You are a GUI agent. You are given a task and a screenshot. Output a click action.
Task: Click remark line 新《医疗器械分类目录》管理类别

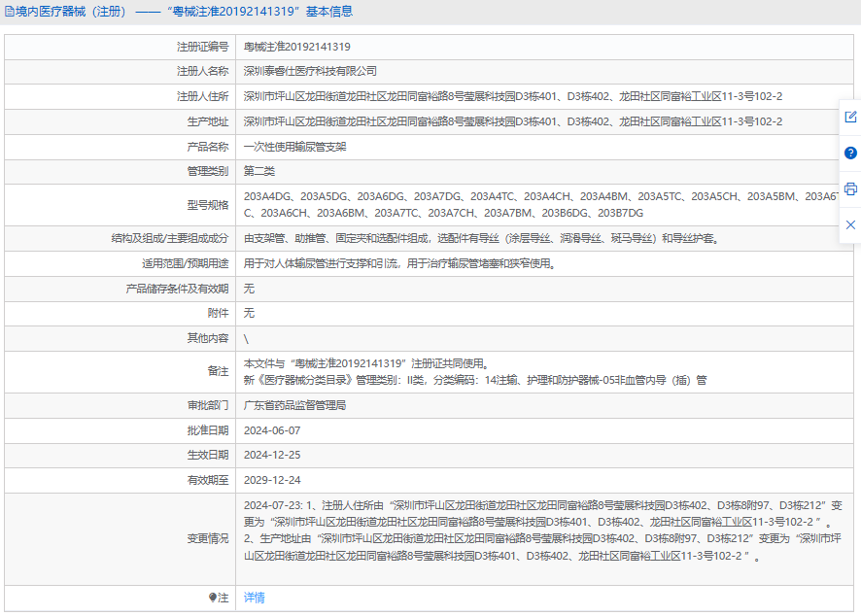[475, 380]
